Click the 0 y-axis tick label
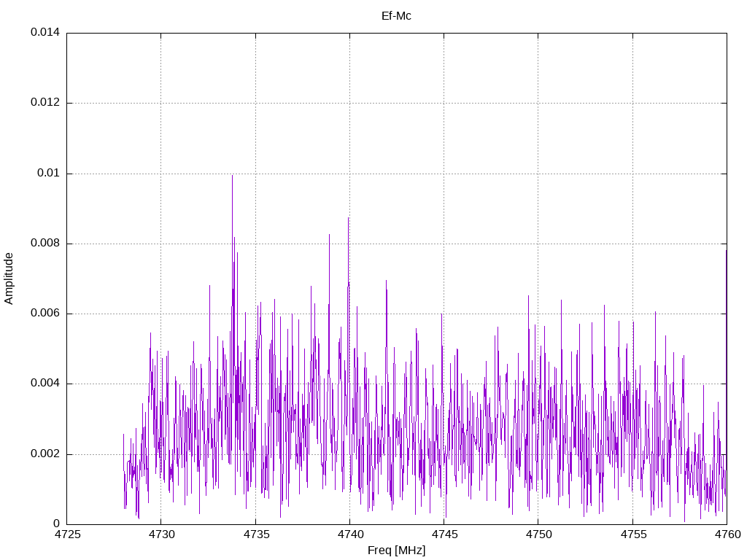 [56, 524]
